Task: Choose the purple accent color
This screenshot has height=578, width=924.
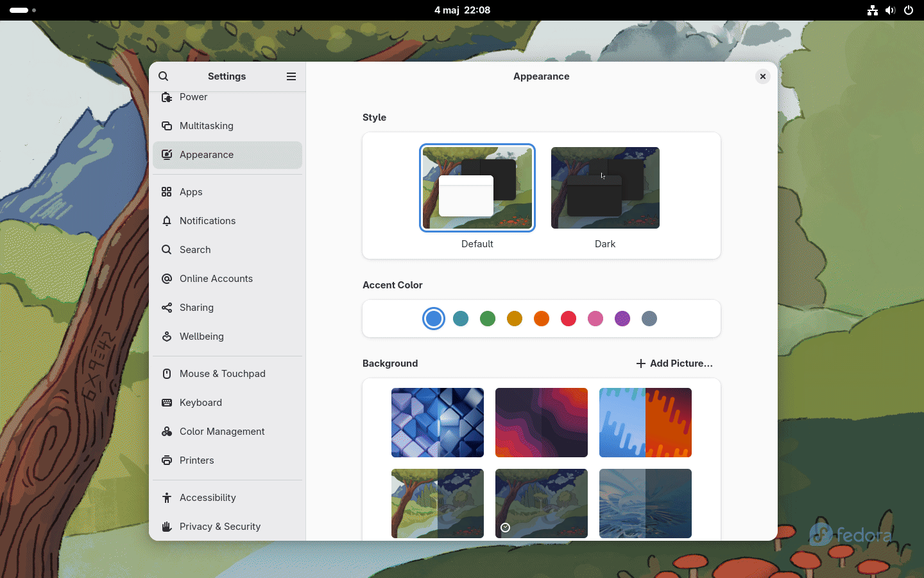Action: tap(622, 319)
